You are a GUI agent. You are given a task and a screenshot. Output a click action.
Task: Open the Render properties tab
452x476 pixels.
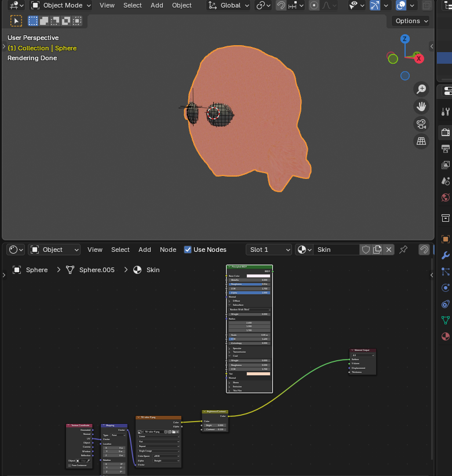(445, 133)
